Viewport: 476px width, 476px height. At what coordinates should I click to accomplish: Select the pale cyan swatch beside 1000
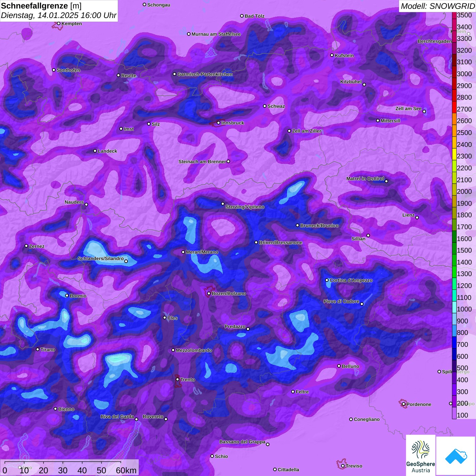pos(454,307)
